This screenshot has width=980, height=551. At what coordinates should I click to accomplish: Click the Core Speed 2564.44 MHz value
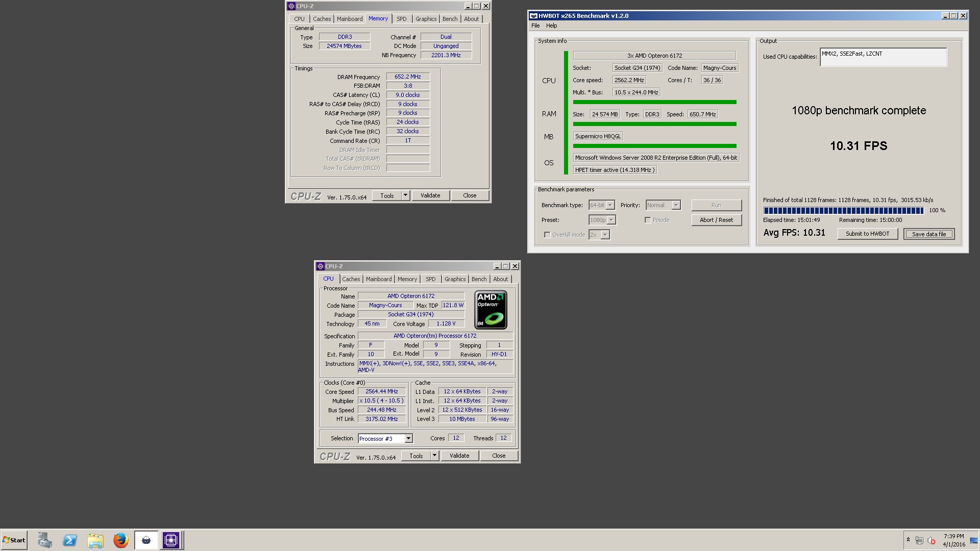[381, 391]
